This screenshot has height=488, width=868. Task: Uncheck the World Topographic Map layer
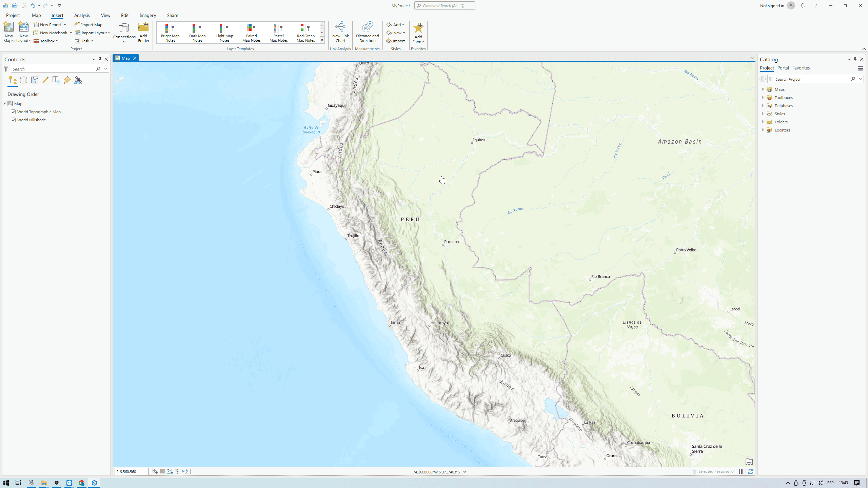pos(13,111)
